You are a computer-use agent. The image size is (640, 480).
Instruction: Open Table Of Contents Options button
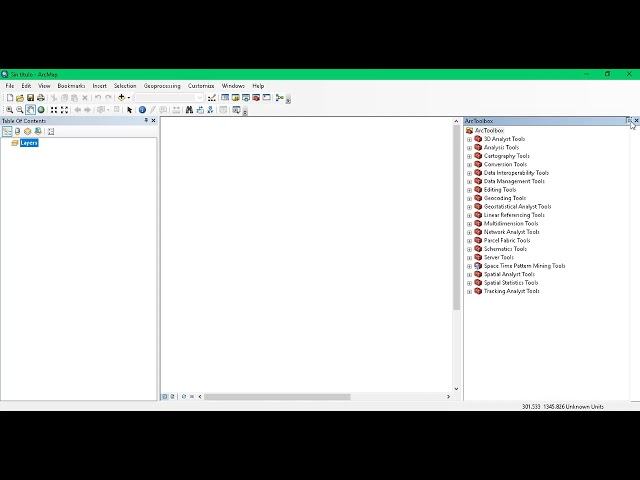coord(51,131)
